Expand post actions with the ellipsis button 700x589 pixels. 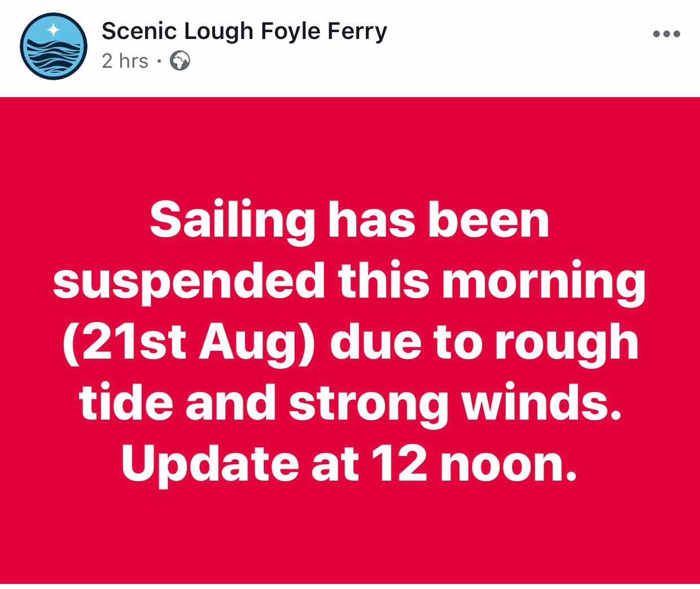coord(667,34)
